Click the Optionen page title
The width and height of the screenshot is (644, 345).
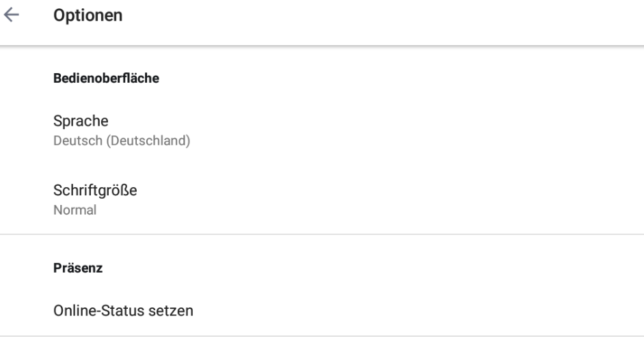pyautogui.click(x=88, y=16)
